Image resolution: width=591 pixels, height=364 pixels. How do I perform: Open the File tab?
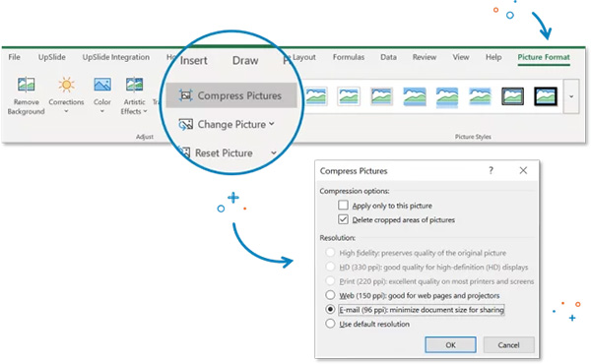15,57
